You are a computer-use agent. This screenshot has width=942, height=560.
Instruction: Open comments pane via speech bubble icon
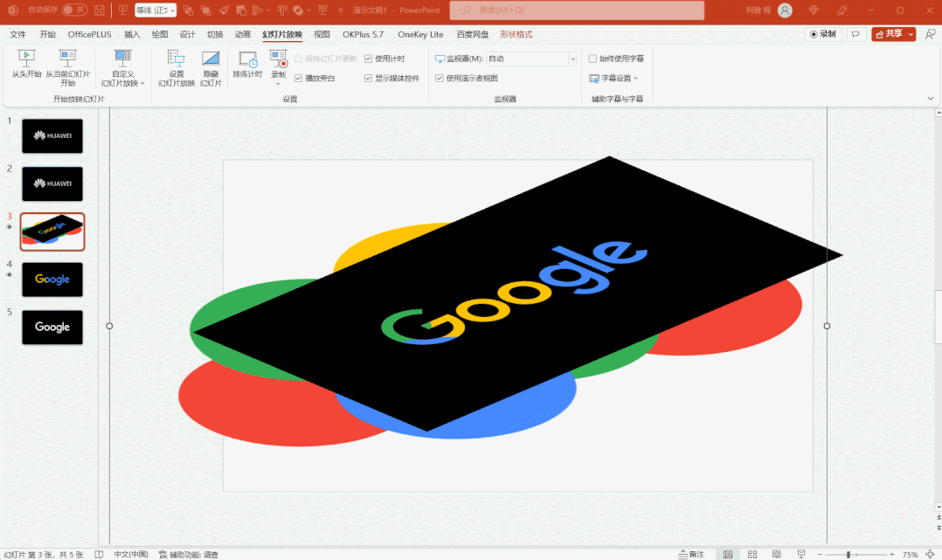[x=855, y=34]
